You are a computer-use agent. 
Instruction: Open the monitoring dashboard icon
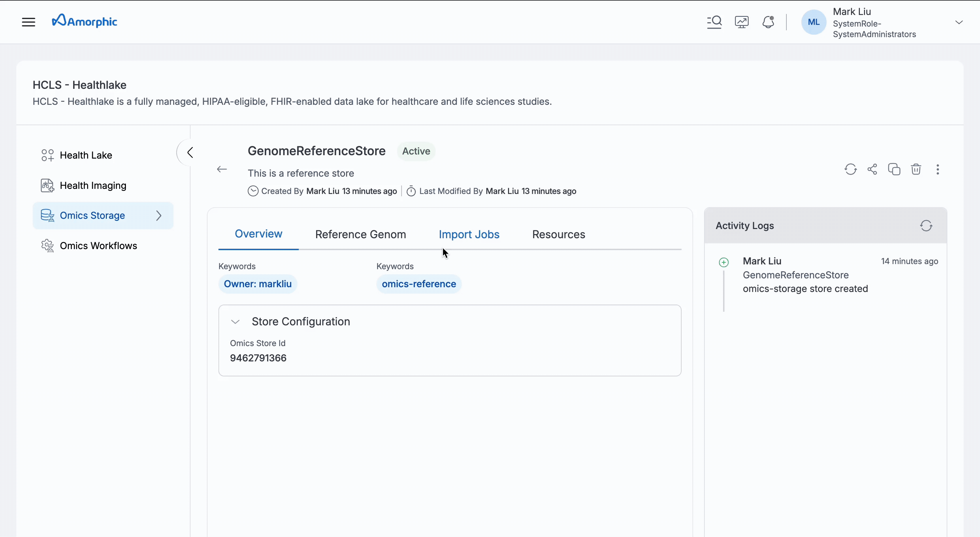click(741, 22)
